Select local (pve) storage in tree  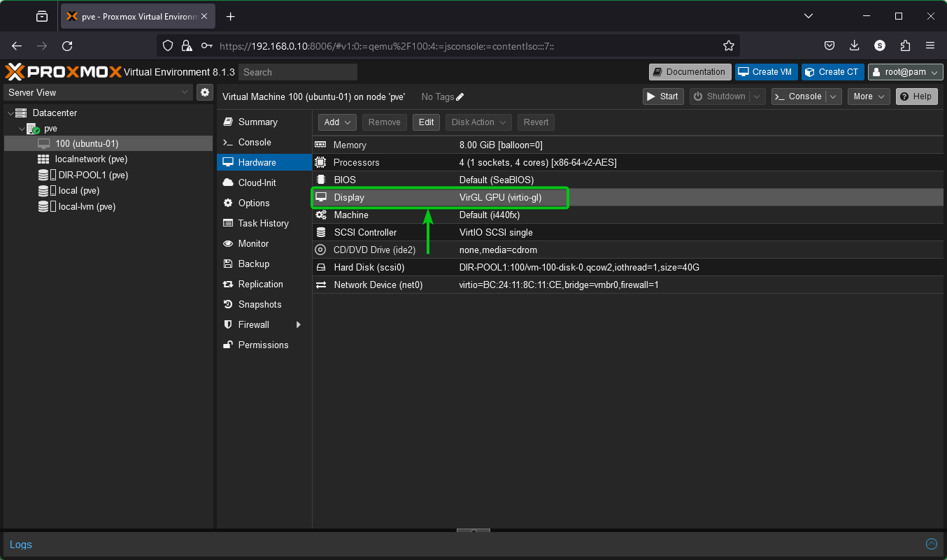(108, 191)
